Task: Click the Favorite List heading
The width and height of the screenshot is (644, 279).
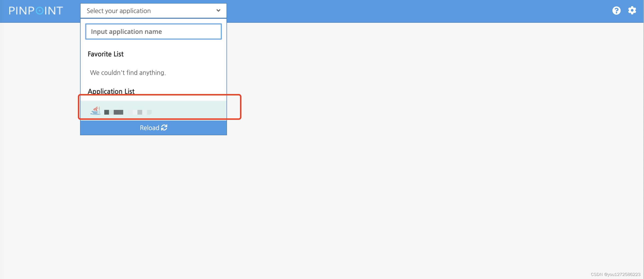Action: tap(105, 54)
